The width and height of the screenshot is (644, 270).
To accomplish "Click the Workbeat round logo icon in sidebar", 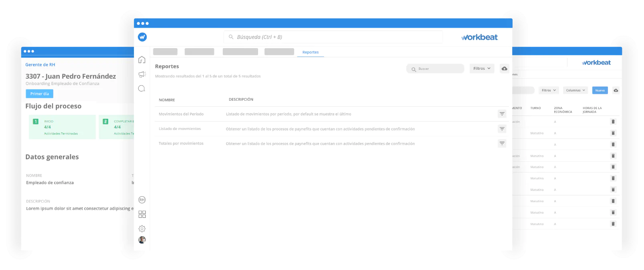I will pyautogui.click(x=142, y=37).
